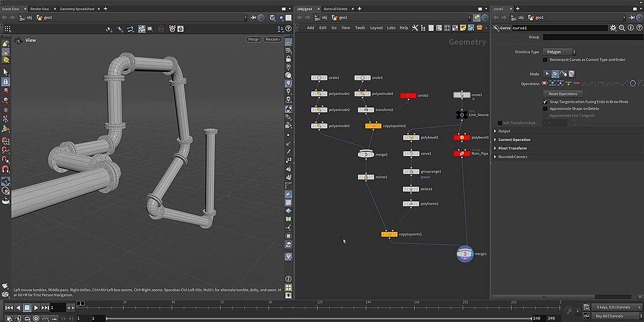
Task: Toggle the Soft Transform Radius checkbox
Action: pyautogui.click(x=500, y=123)
